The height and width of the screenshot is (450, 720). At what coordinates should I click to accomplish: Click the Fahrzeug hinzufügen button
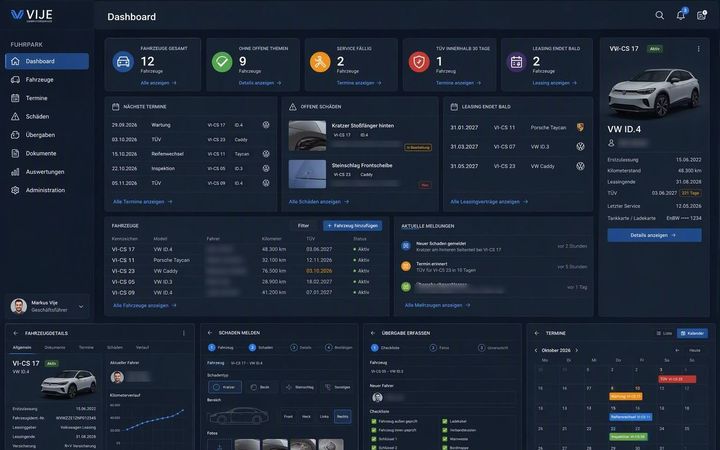pyautogui.click(x=353, y=225)
